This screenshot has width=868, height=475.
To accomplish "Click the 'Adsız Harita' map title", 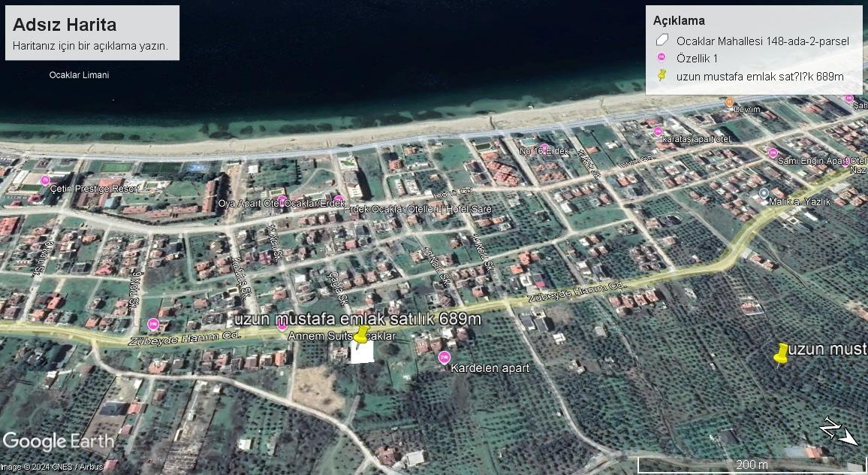I will (65, 24).
